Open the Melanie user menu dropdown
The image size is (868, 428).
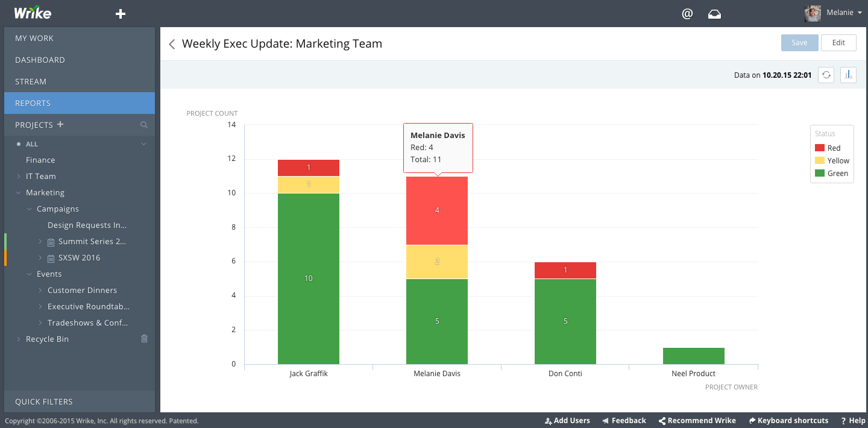[x=843, y=13]
